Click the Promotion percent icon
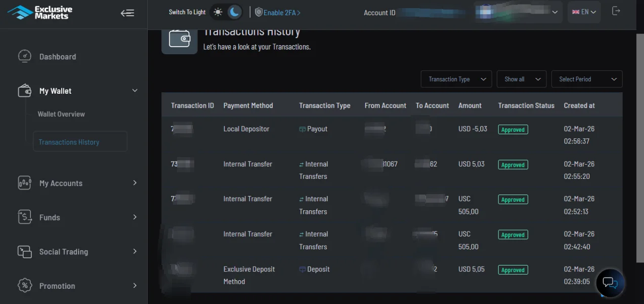Screen dimensions: 644x304 tap(24, 286)
